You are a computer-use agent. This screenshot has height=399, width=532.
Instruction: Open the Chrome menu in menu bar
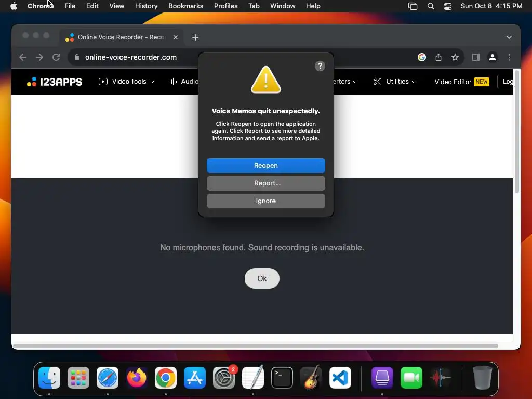pos(41,6)
